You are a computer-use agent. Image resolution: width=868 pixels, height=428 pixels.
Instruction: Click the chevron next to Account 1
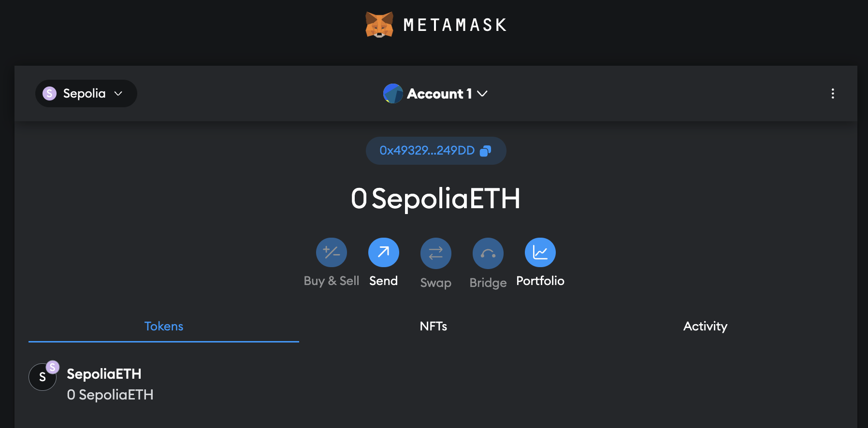pos(482,94)
